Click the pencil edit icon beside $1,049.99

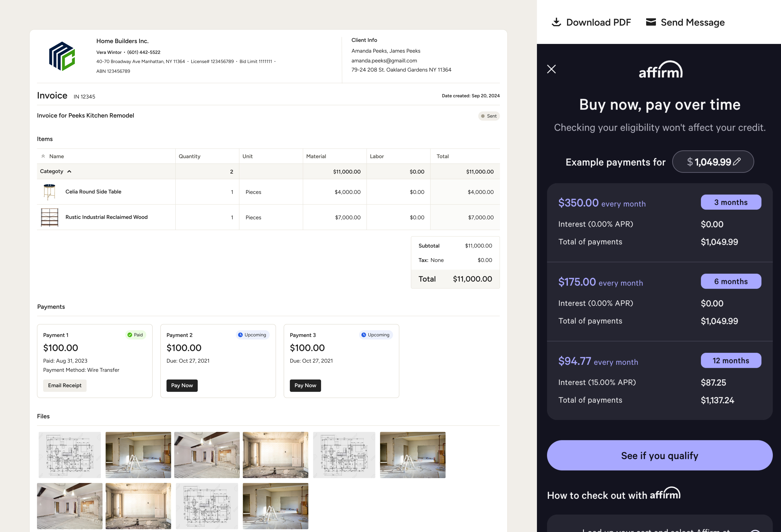click(x=737, y=162)
